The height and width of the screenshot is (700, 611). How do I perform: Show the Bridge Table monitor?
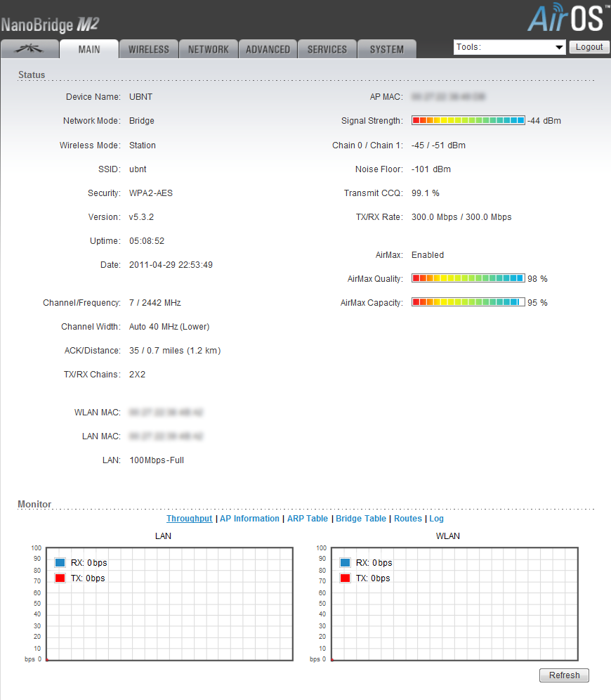pos(361,519)
